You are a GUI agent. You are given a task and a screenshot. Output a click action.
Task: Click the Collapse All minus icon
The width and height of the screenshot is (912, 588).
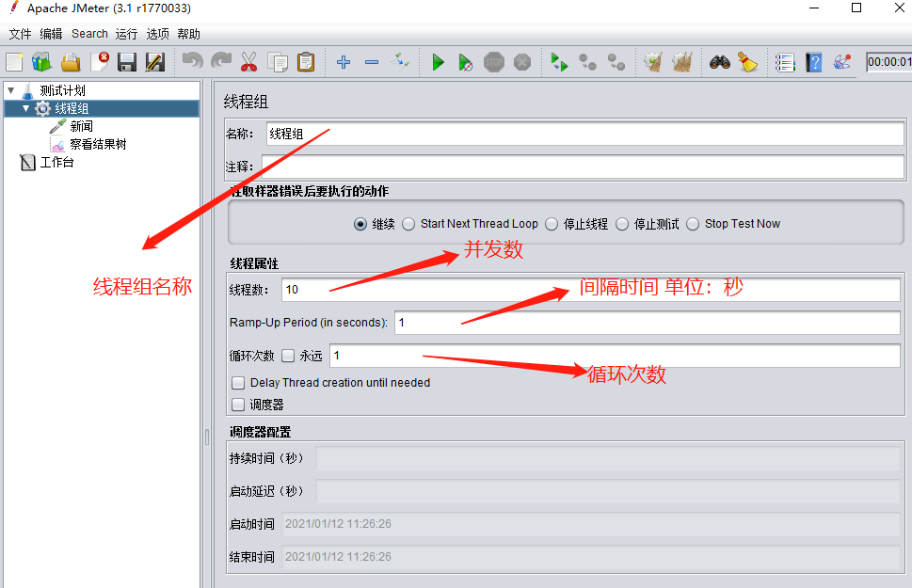372,62
